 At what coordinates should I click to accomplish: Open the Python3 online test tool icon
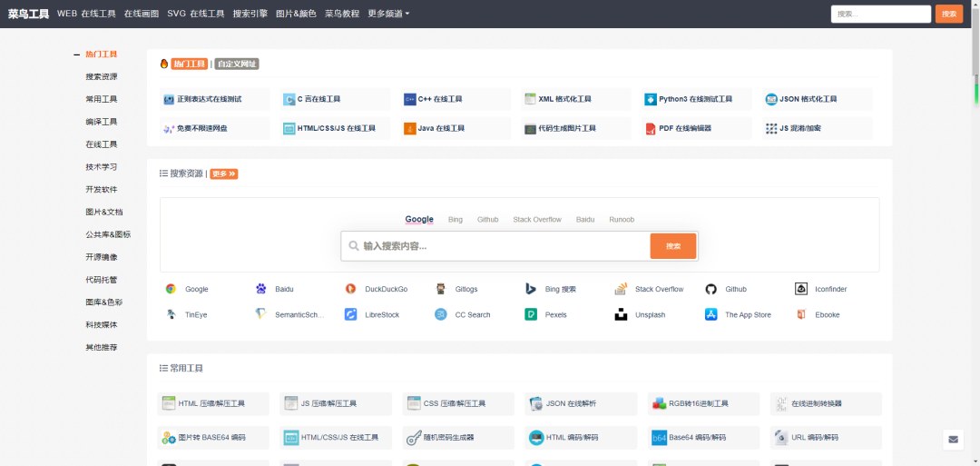(x=651, y=99)
